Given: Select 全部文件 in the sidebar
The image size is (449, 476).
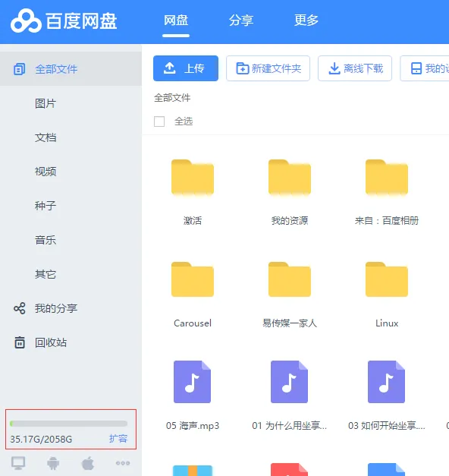Looking at the screenshot, I should (71, 69).
